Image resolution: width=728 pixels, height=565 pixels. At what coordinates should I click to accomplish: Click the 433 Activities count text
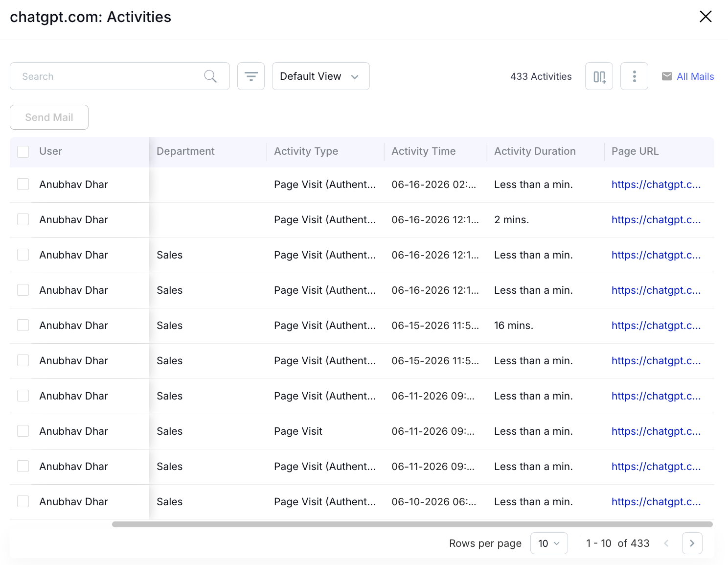541,76
